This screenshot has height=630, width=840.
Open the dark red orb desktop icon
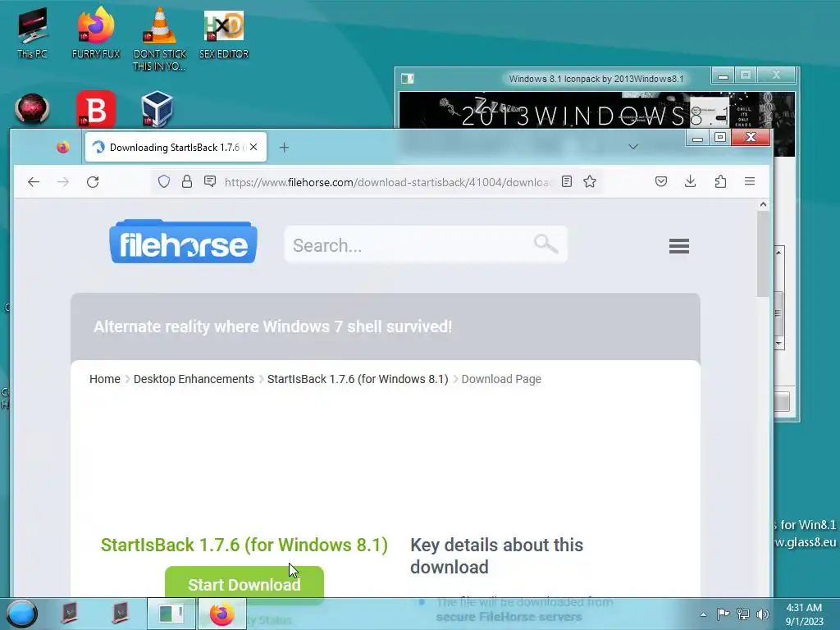(32, 109)
